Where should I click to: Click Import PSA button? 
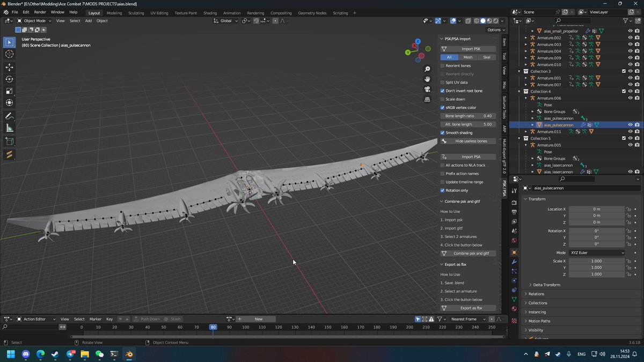tap(468, 157)
